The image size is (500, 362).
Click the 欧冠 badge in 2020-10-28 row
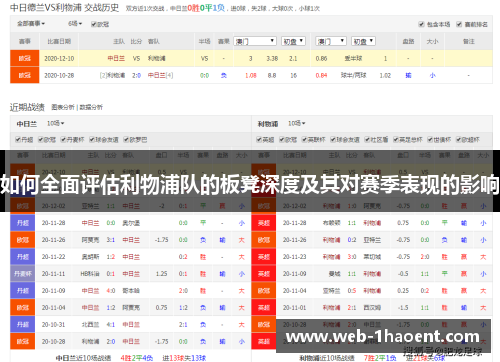click(x=25, y=75)
